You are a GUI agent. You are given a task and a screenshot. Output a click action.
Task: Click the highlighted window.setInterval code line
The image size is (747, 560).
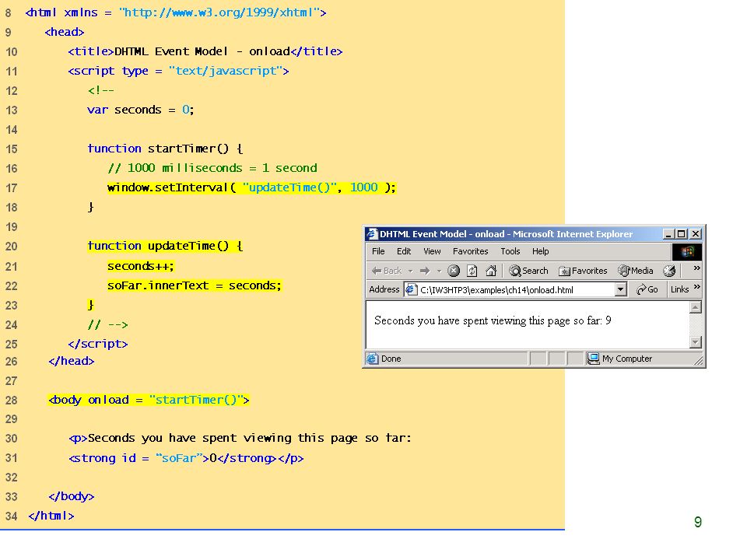coord(251,187)
